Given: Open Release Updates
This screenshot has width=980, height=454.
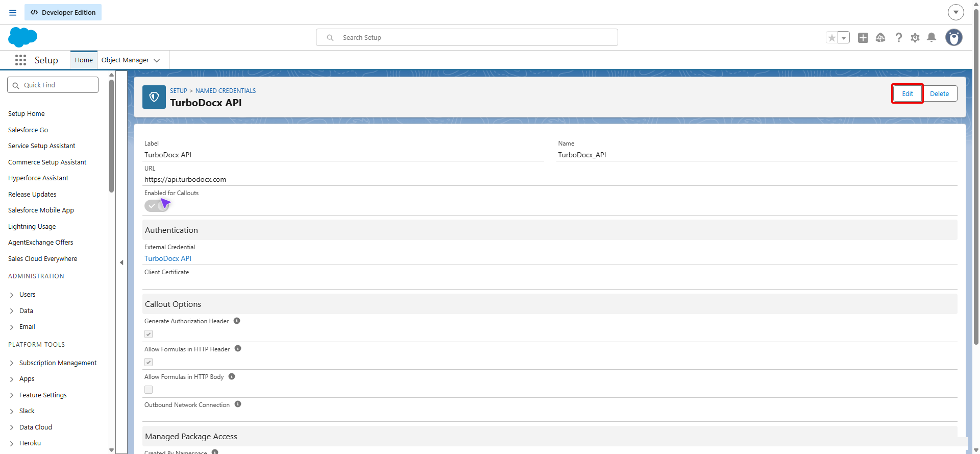Looking at the screenshot, I should coord(32,195).
